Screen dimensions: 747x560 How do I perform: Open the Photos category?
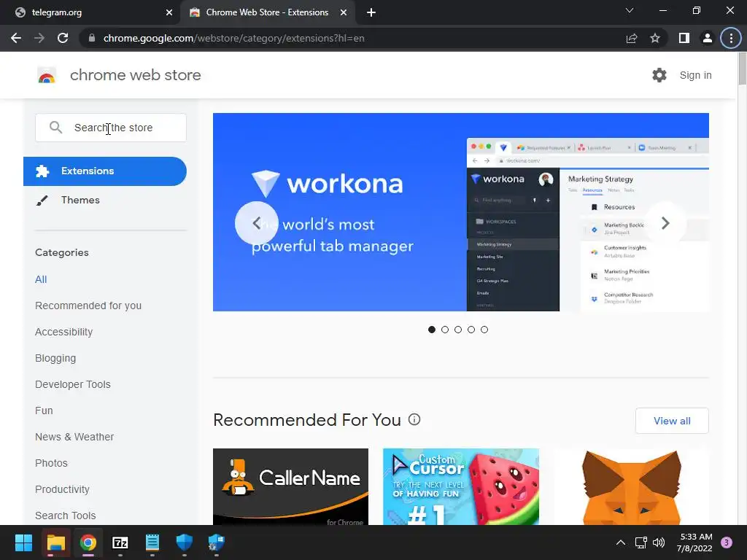[x=52, y=463]
